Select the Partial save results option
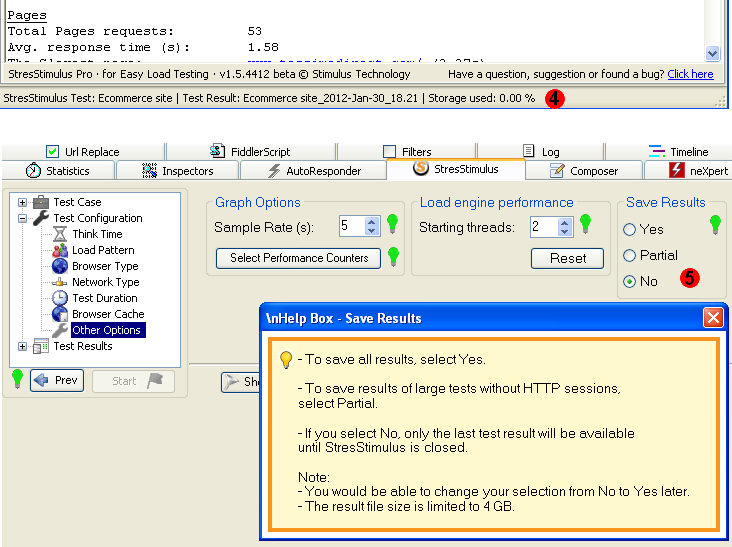 [629, 255]
